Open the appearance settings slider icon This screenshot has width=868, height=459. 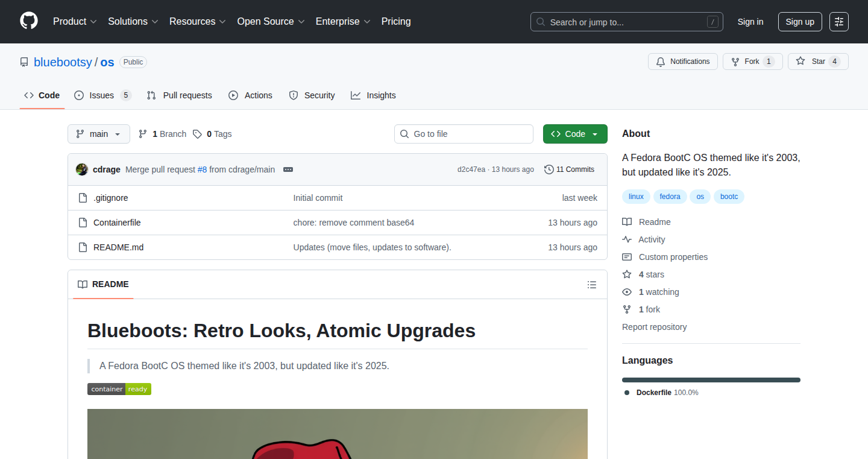click(838, 22)
